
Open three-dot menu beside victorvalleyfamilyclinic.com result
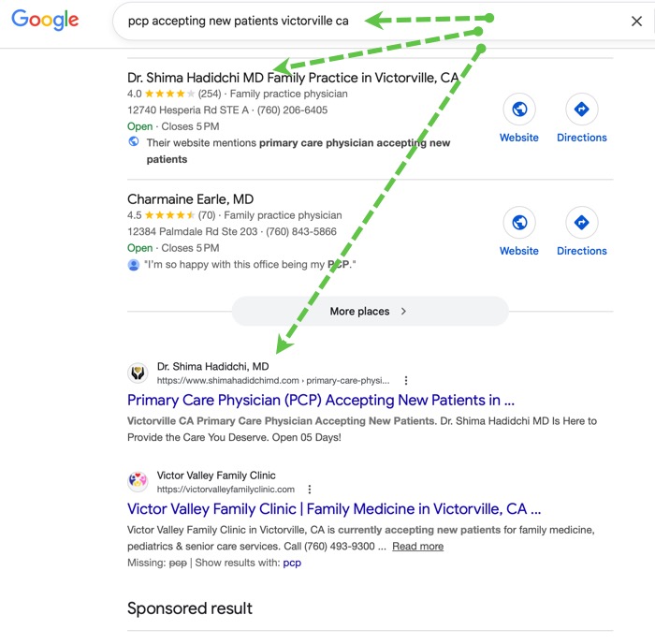[310, 490]
